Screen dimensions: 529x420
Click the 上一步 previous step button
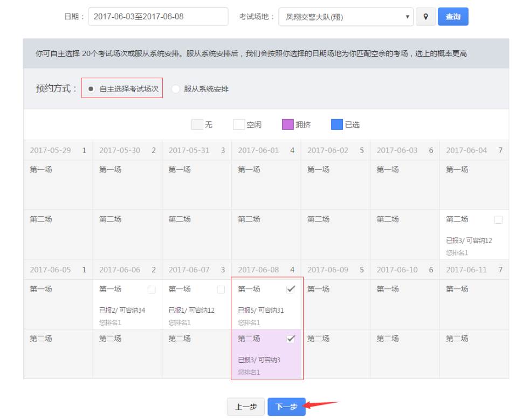click(x=246, y=407)
